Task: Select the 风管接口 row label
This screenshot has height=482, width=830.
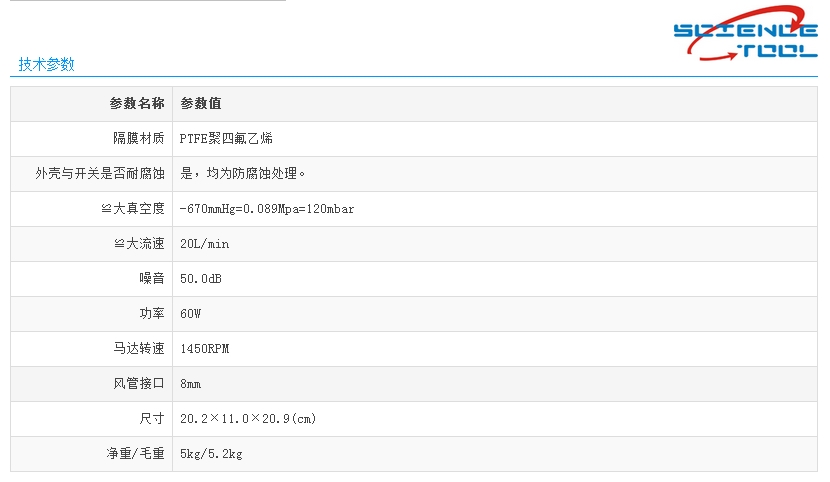Action: [x=138, y=384]
